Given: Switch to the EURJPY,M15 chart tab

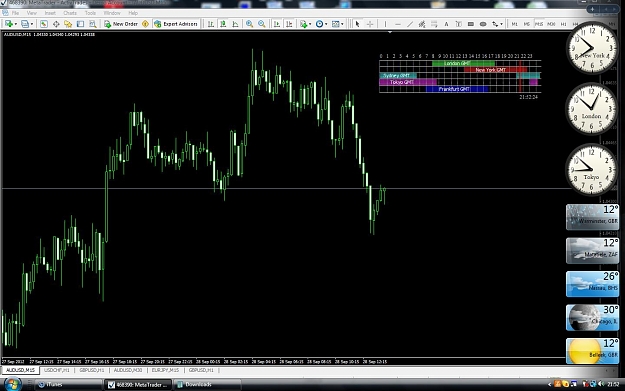Looking at the screenshot, I should 165,370.
